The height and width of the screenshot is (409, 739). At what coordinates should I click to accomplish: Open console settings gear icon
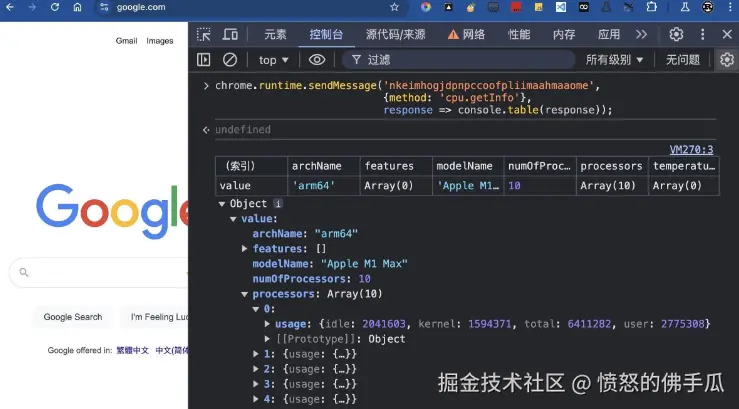pyautogui.click(x=727, y=59)
